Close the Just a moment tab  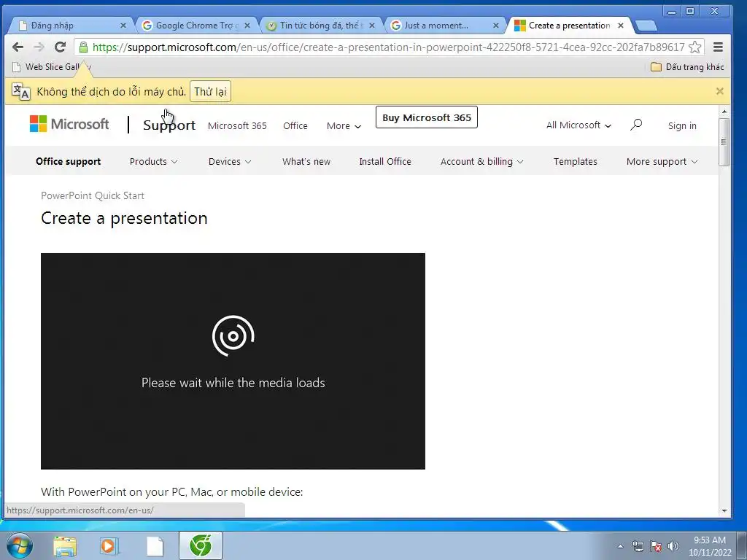(496, 26)
